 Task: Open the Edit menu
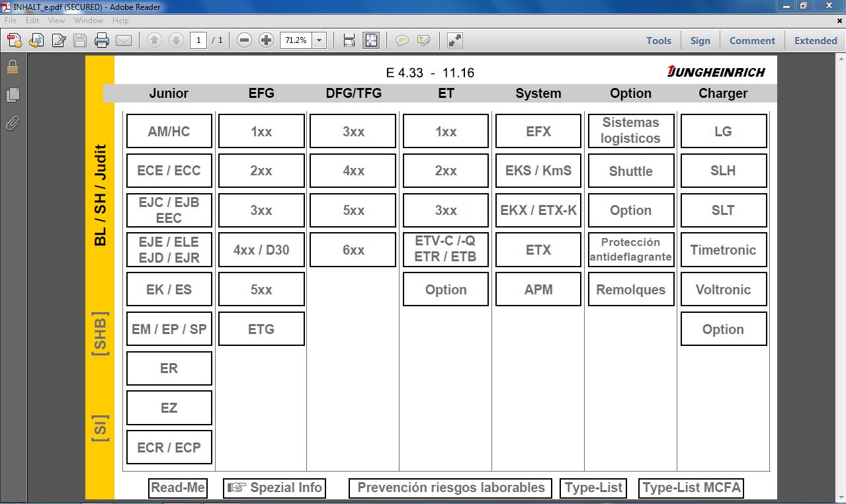pos(32,21)
